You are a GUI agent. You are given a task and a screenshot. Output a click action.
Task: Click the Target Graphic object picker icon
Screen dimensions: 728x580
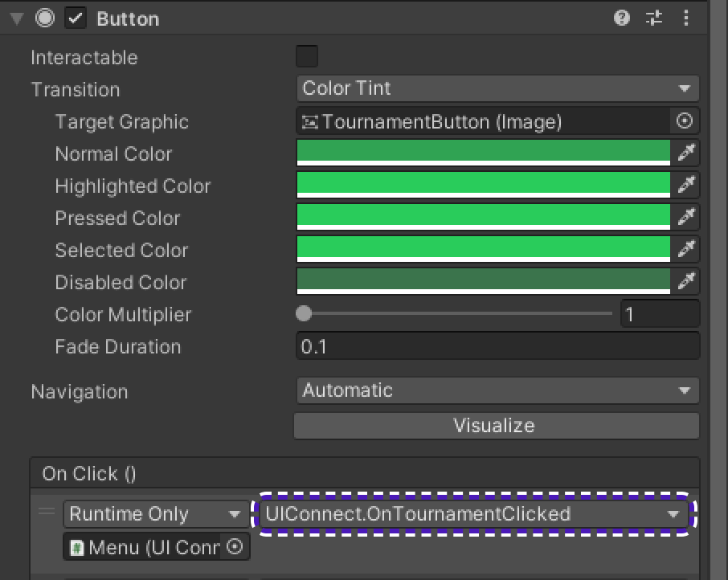(x=685, y=121)
